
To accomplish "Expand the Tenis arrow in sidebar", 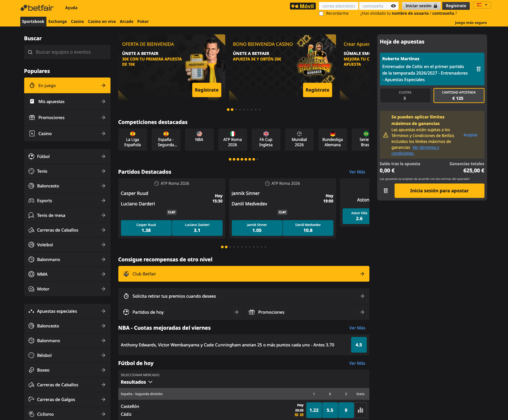I will point(103,171).
